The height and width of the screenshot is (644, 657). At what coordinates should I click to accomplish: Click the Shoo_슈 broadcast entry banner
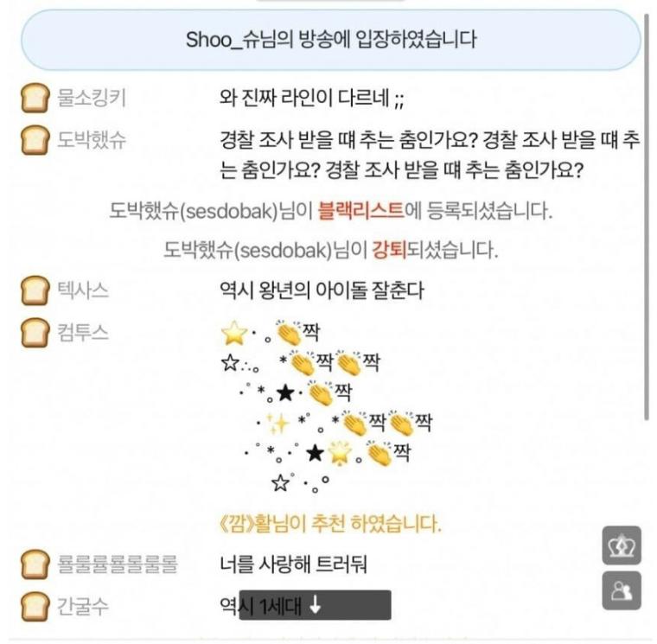(x=331, y=40)
